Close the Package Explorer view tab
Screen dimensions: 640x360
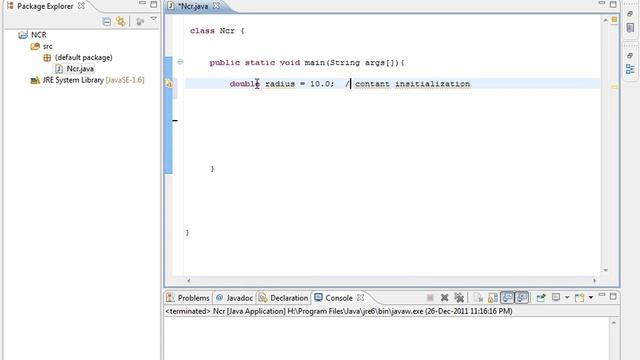click(x=81, y=6)
